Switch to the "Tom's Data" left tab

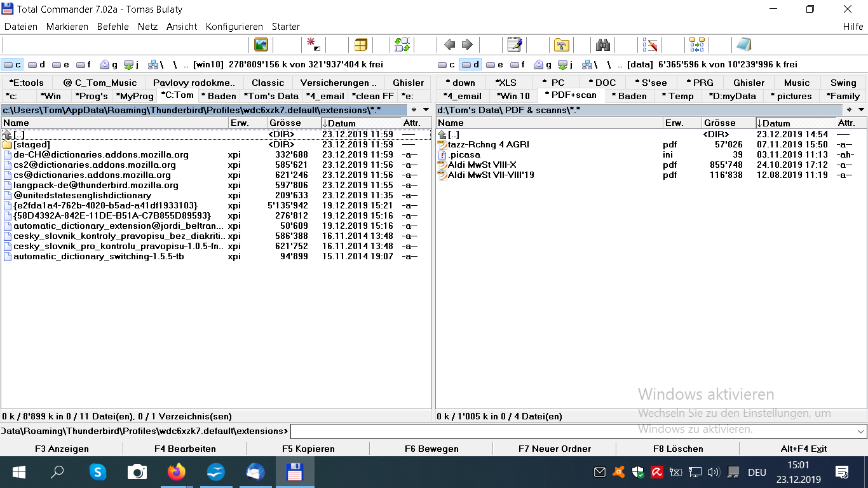271,96
